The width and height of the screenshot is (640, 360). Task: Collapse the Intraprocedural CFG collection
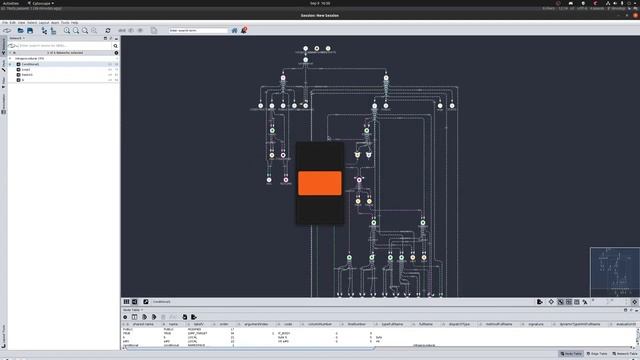[x=11, y=59]
